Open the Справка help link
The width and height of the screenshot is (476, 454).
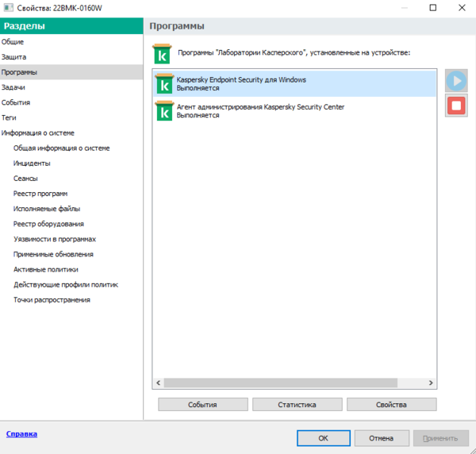tap(21, 434)
